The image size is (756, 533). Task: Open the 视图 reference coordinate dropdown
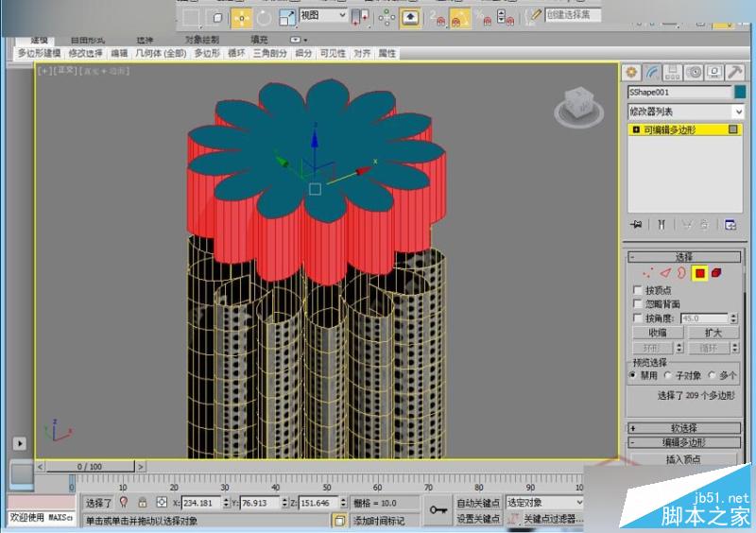[x=321, y=16]
